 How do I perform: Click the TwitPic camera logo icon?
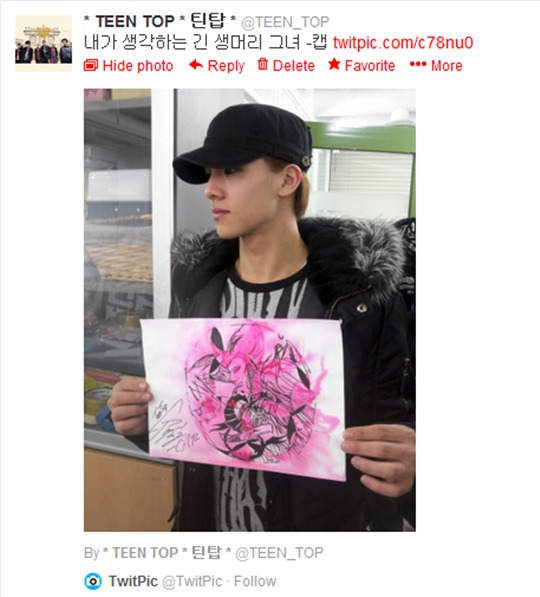(x=93, y=581)
